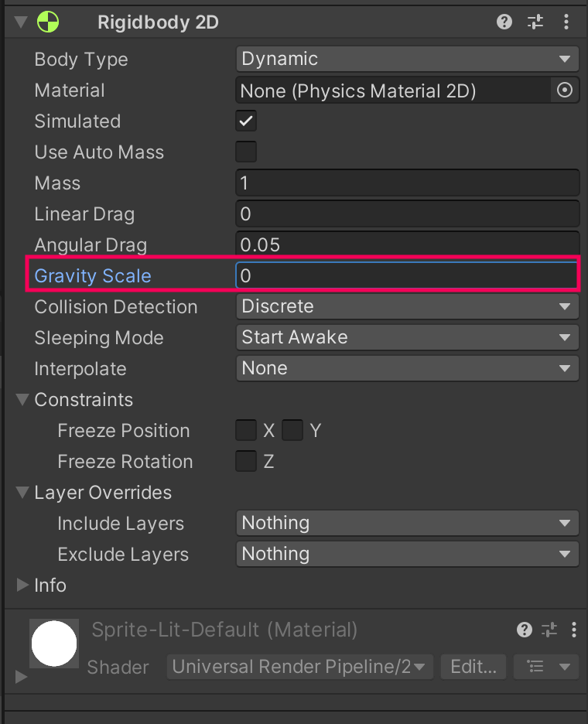Open the Sprite-Lit-Default context menu
This screenshot has width=588, height=724.
(574, 630)
